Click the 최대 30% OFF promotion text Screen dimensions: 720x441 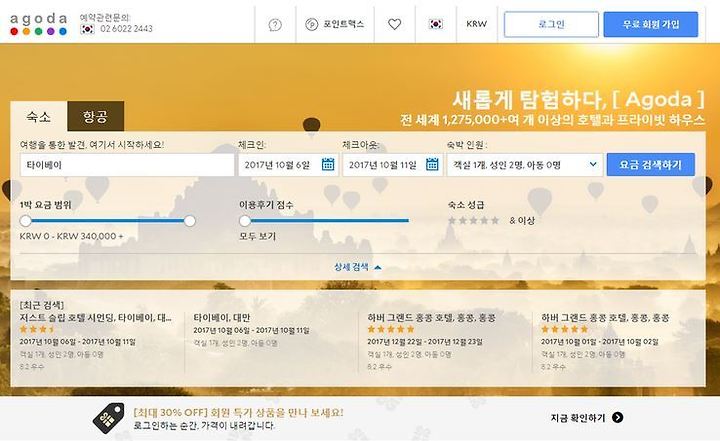(x=238, y=413)
